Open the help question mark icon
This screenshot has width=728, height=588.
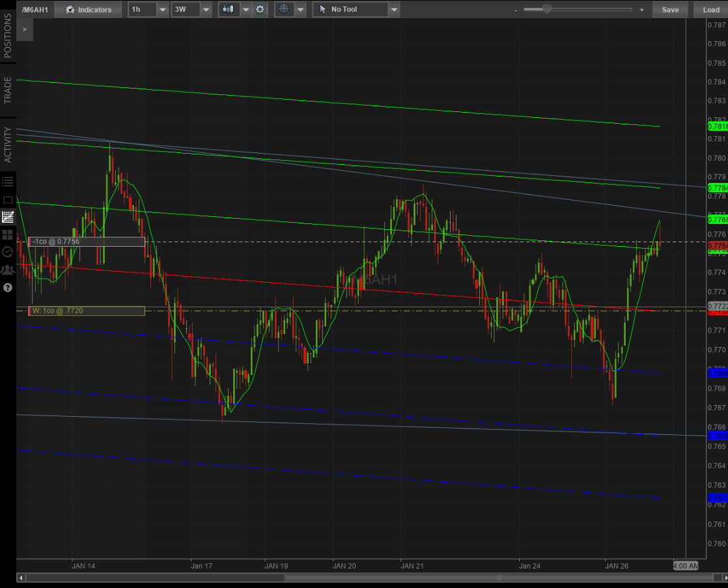(8, 288)
